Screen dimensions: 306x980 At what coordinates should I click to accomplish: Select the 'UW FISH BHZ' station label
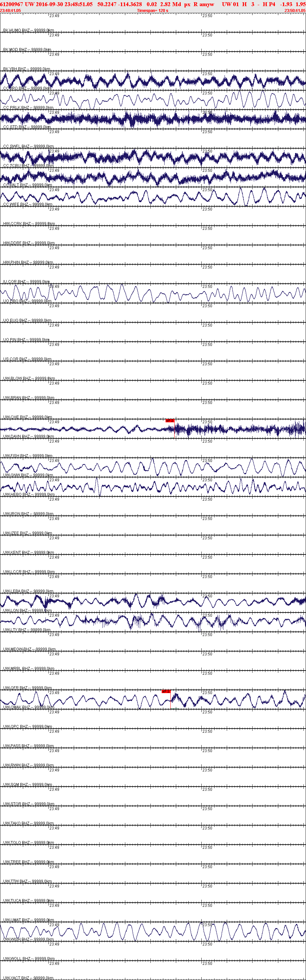pos(28,456)
